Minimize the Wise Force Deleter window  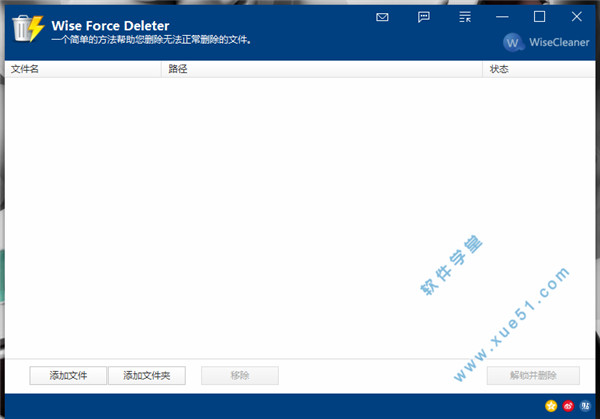pyautogui.click(x=502, y=17)
